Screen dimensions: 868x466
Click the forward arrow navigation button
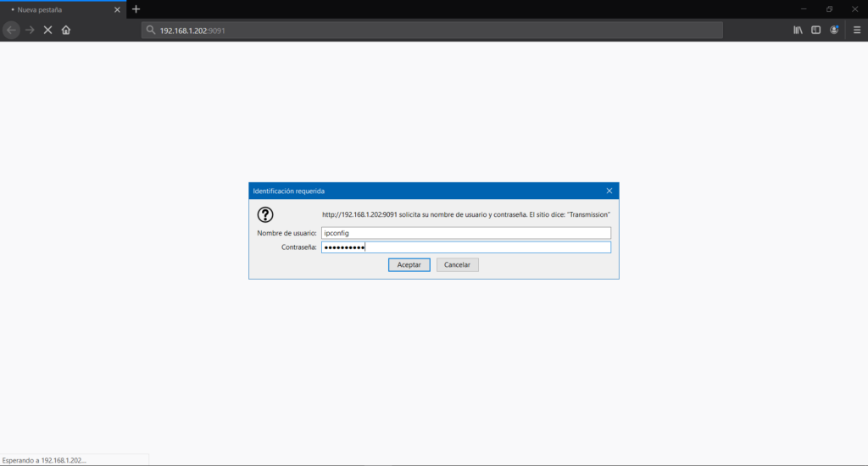(30, 30)
